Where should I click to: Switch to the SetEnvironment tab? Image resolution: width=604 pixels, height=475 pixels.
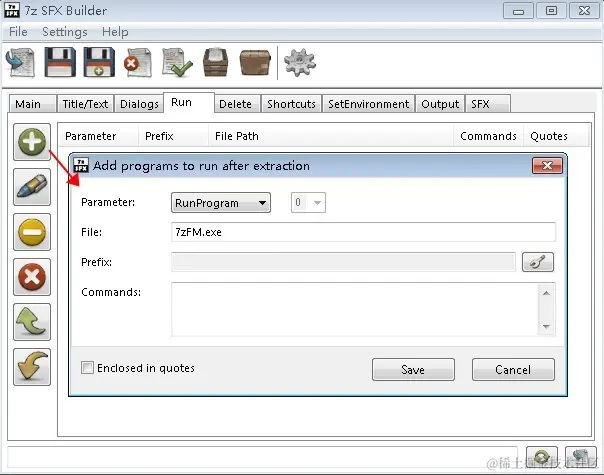369,104
